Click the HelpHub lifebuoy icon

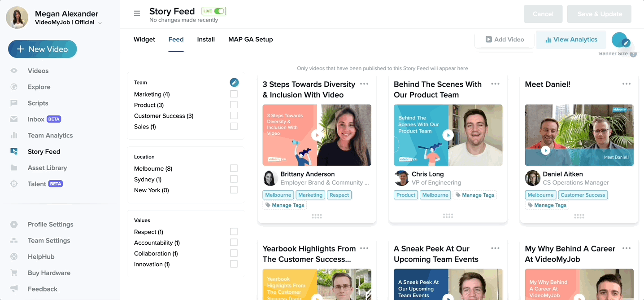tap(14, 256)
